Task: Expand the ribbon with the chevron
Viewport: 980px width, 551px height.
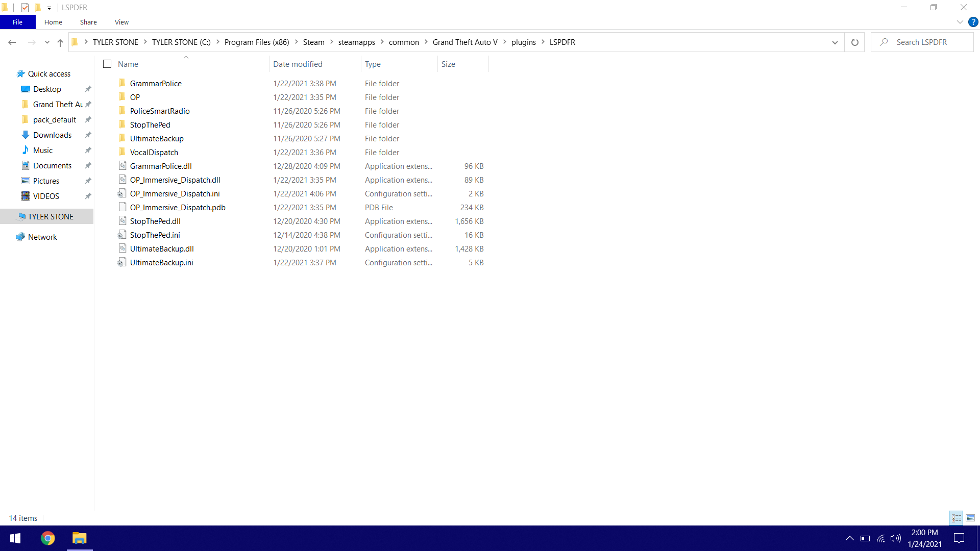Action: point(960,22)
